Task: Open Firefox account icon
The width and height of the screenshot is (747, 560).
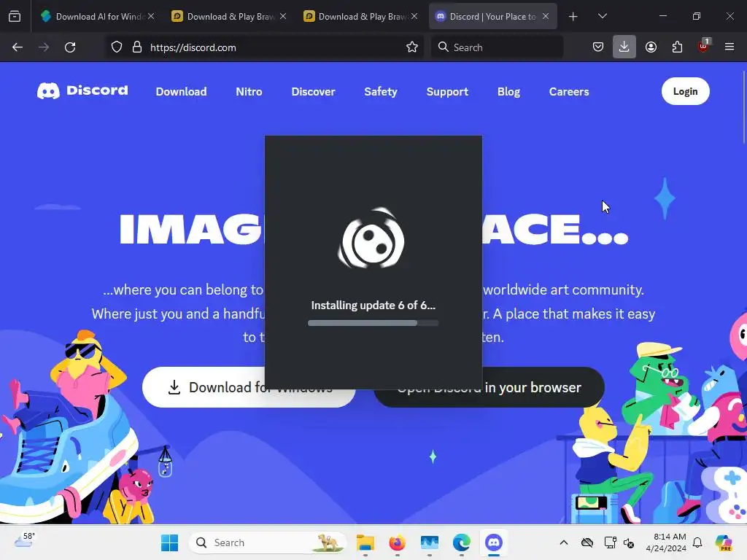Action: click(x=651, y=47)
